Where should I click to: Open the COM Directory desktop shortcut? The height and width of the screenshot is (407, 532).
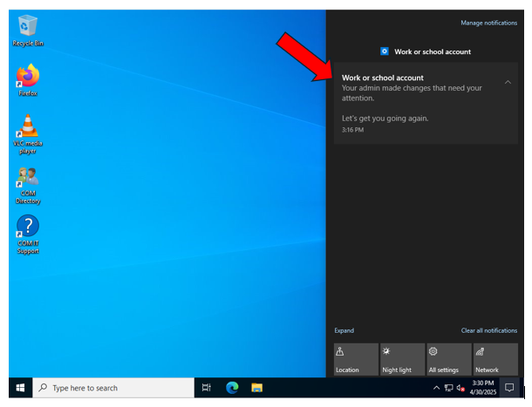[x=28, y=186]
